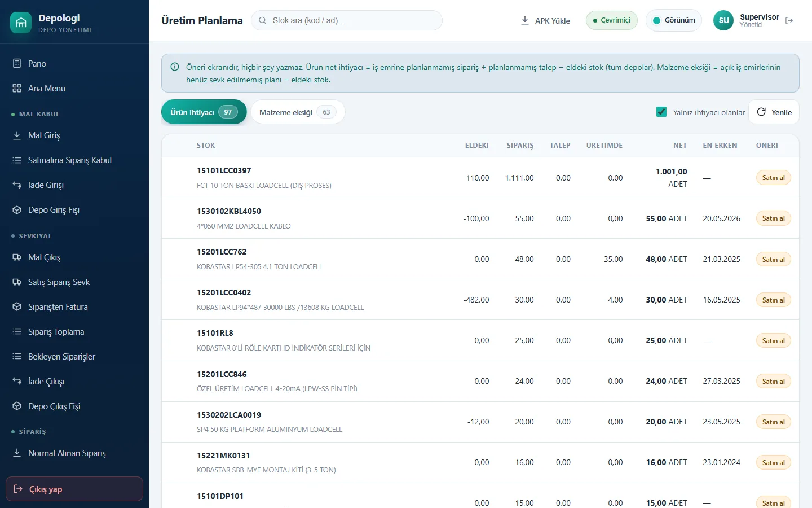Click Satın al for 15201LCC762
The width and height of the screenshot is (812, 508).
click(773, 259)
